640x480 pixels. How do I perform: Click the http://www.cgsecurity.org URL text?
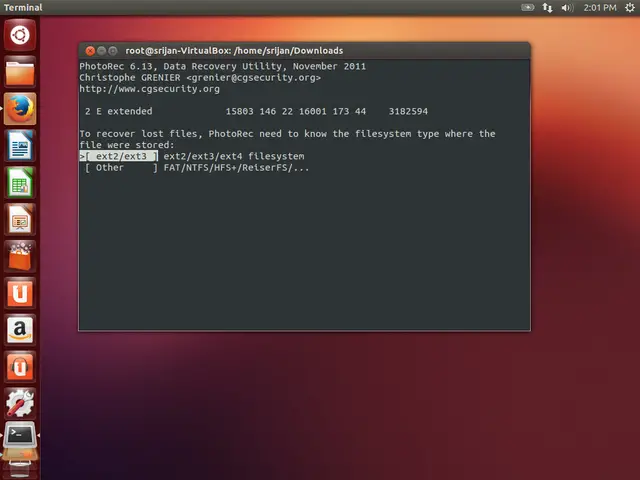click(149, 89)
